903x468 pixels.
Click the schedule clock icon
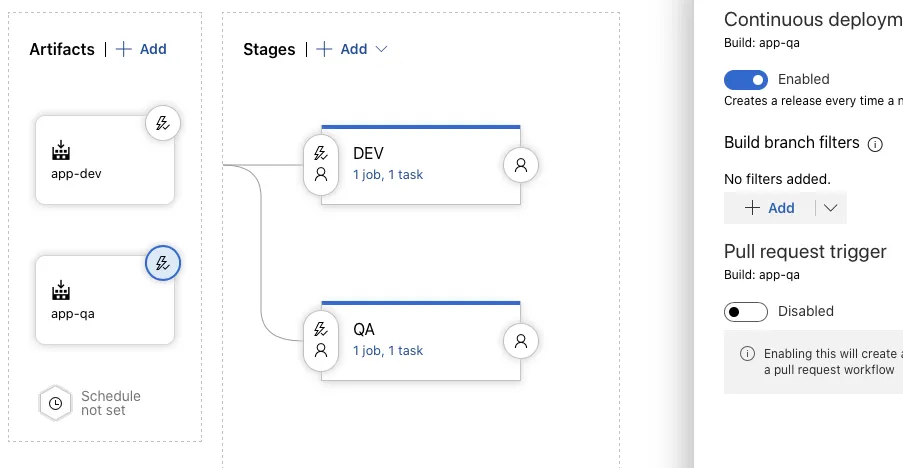pos(55,403)
